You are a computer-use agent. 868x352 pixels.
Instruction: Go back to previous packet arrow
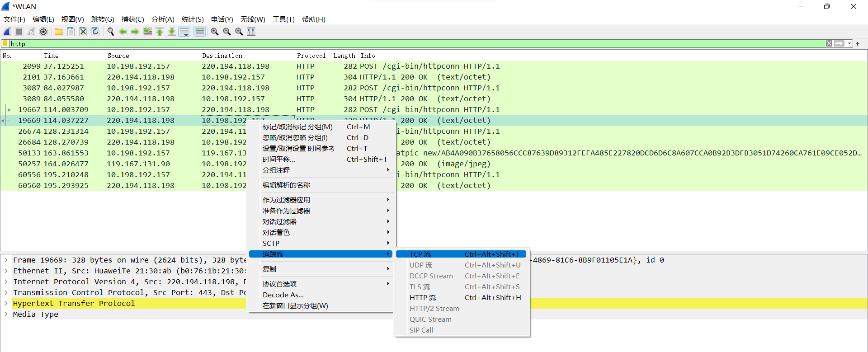[123, 32]
